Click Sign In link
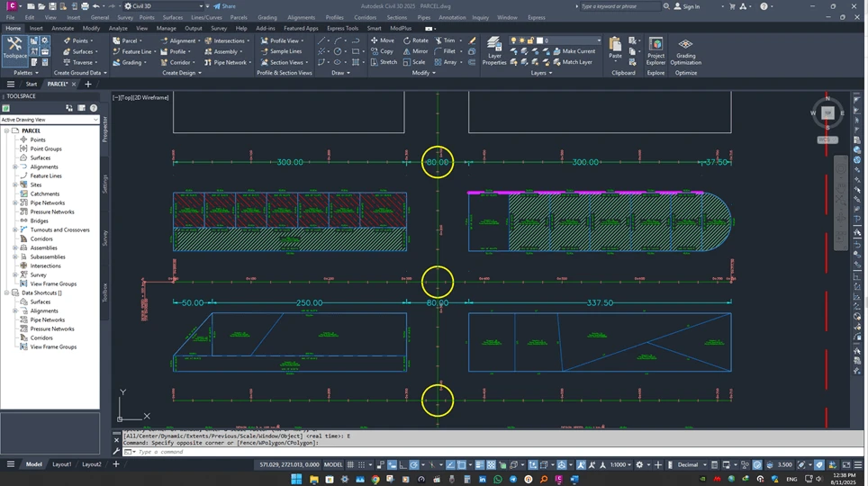868x486 pixels. pos(691,6)
